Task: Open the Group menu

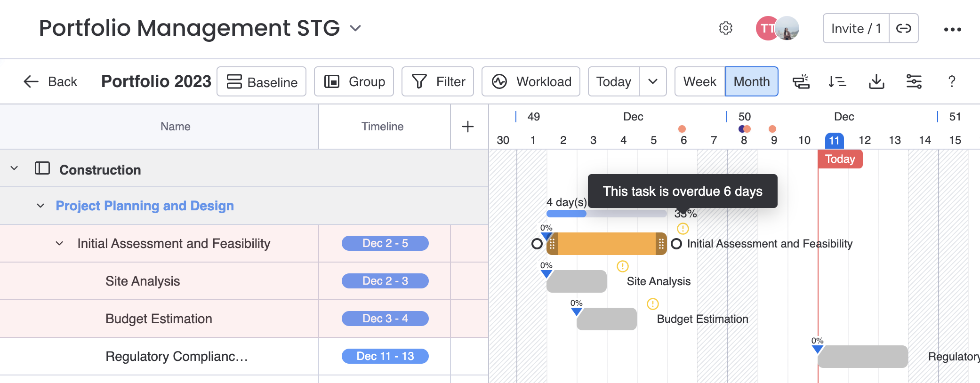Action: point(354,81)
